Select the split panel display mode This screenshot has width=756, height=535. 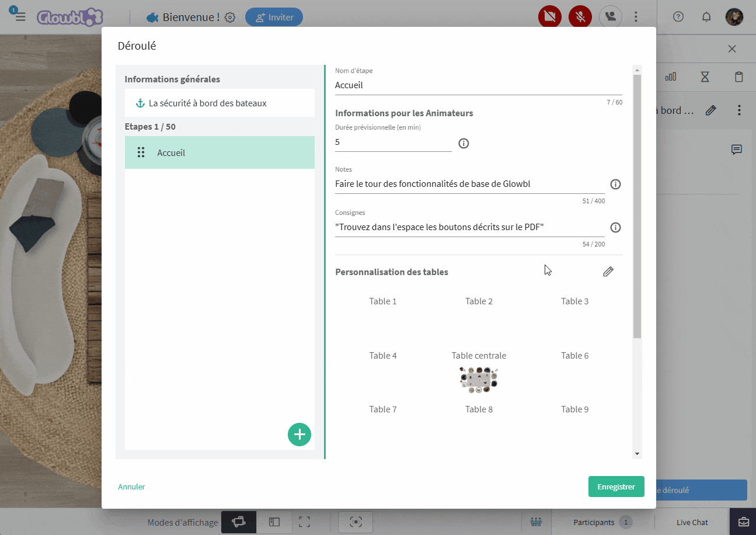(274, 522)
